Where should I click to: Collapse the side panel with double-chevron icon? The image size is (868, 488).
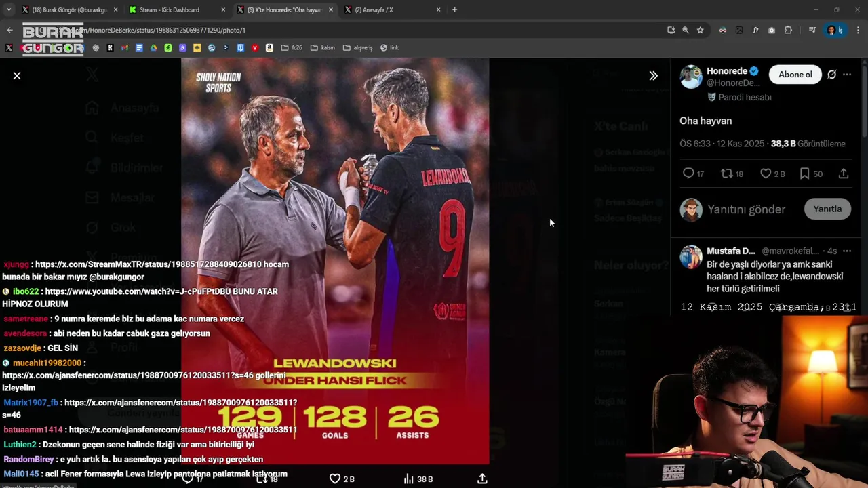(x=653, y=76)
